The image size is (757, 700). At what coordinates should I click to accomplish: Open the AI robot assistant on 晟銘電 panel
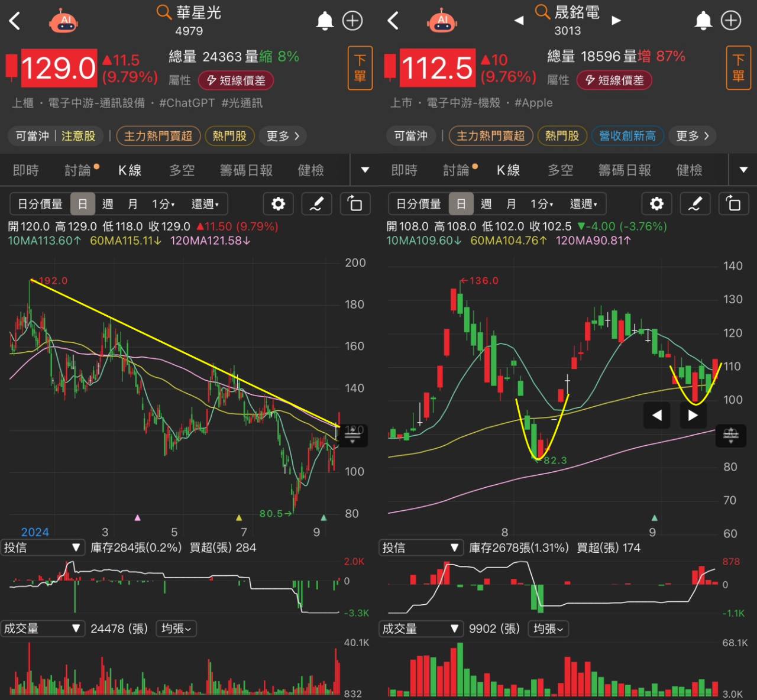(x=442, y=21)
